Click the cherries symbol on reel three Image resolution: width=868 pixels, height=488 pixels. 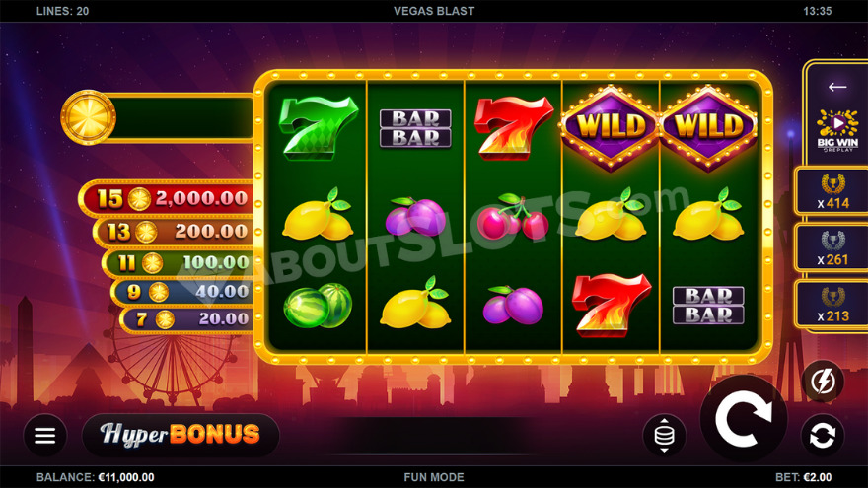(513, 216)
